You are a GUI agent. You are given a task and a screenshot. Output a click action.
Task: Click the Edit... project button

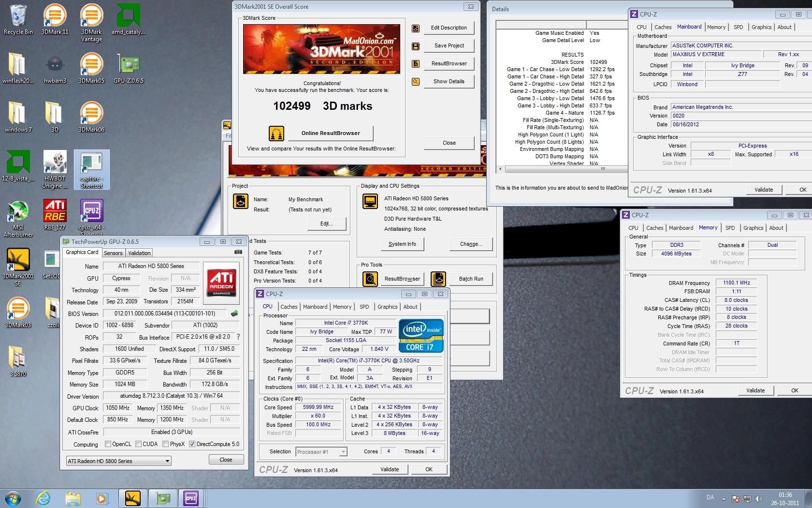327,224
